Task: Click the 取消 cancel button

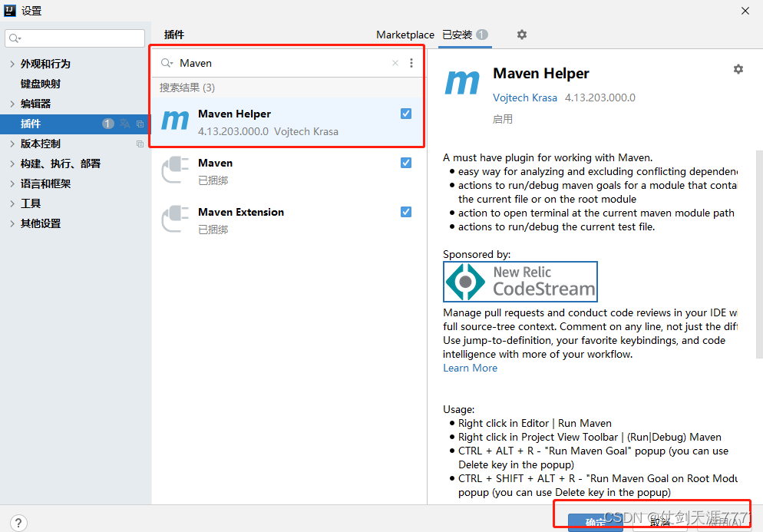Action: [x=660, y=523]
